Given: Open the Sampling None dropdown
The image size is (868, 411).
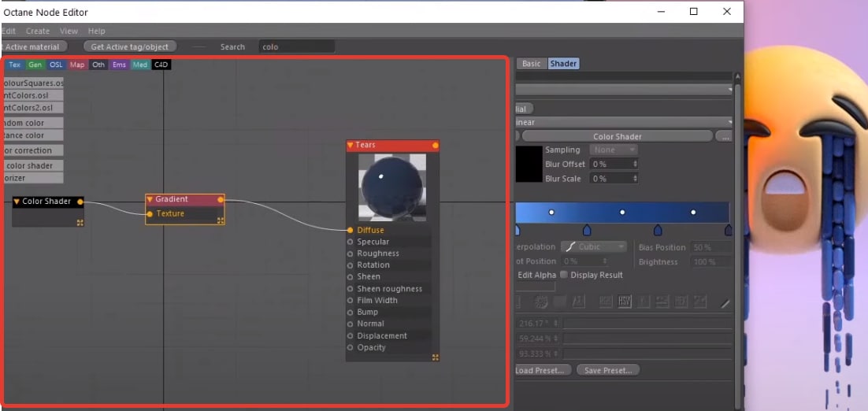Looking at the screenshot, I should pyautogui.click(x=614, y=150).
